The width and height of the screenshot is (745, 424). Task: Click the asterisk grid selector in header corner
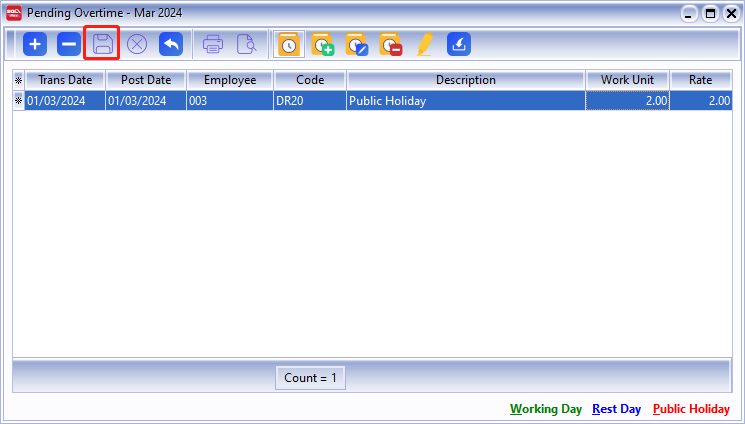[19, 80]
